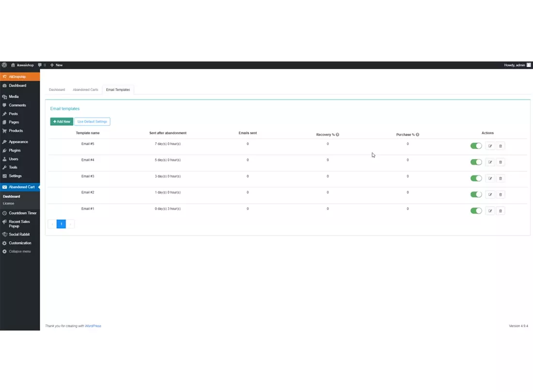533x392 pixels.
Task: Delete the Email #4 template
Action: pyautogui.click(x=501, y=162)
